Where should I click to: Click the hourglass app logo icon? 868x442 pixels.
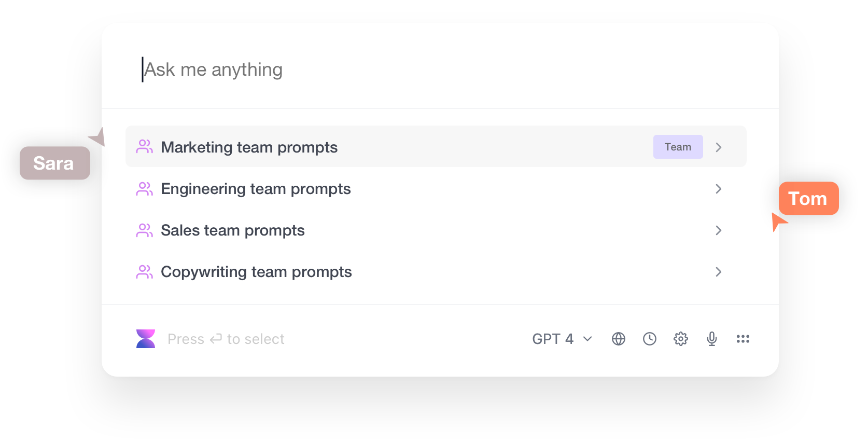pos(146,339)
